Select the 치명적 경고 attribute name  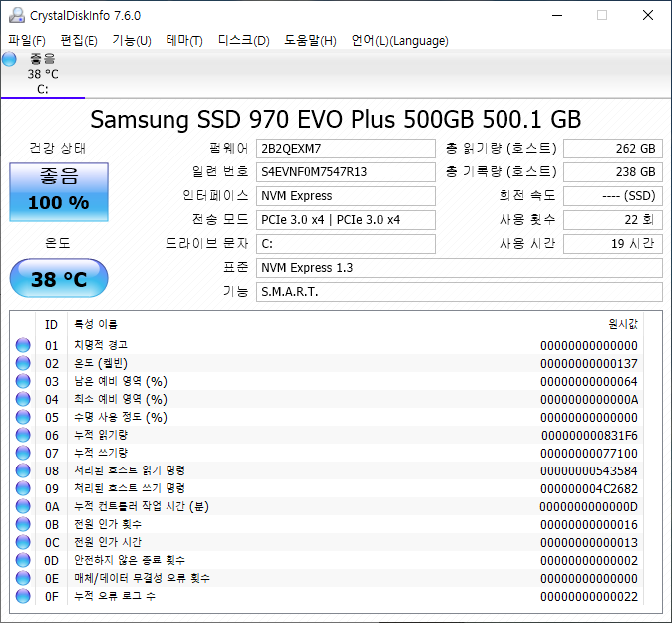tap(101, 345)
